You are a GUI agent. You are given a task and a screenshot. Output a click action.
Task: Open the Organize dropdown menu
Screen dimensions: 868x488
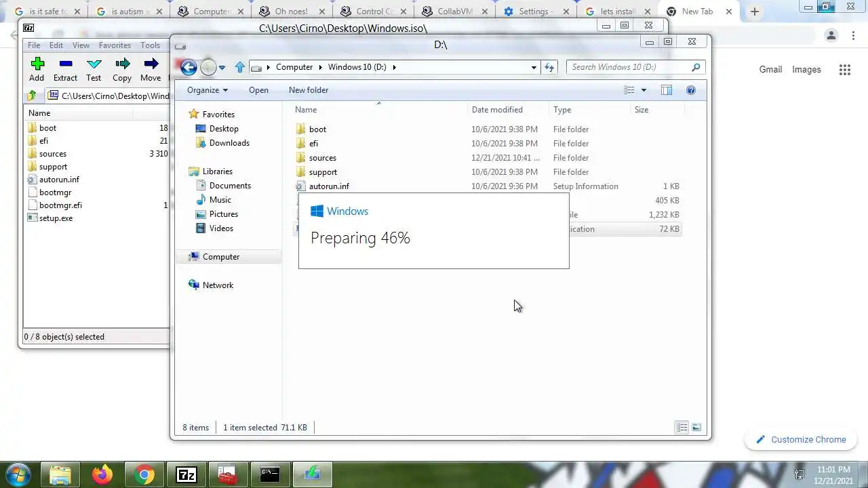[208, 90]
